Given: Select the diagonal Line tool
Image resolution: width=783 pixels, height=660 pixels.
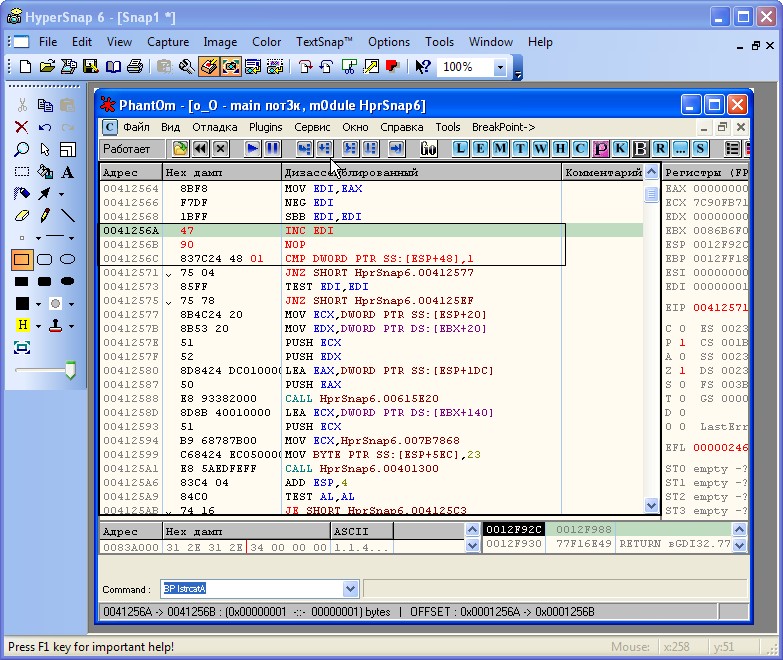Looking at the screenshot, I should (x=67, y=215).
